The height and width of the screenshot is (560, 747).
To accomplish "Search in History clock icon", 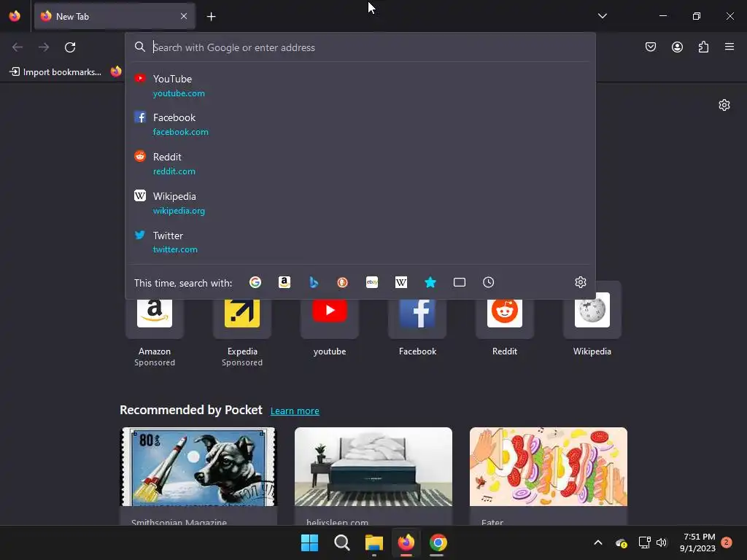I will [488, 282].
